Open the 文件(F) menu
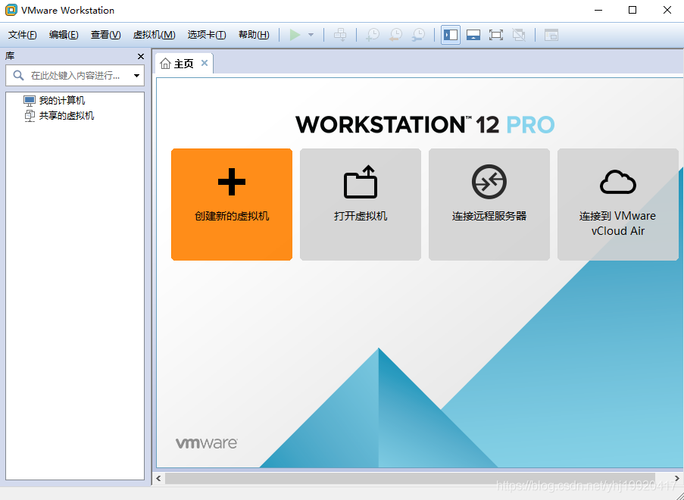This screenshot has height=500, width=684. (x=22, y=35)
